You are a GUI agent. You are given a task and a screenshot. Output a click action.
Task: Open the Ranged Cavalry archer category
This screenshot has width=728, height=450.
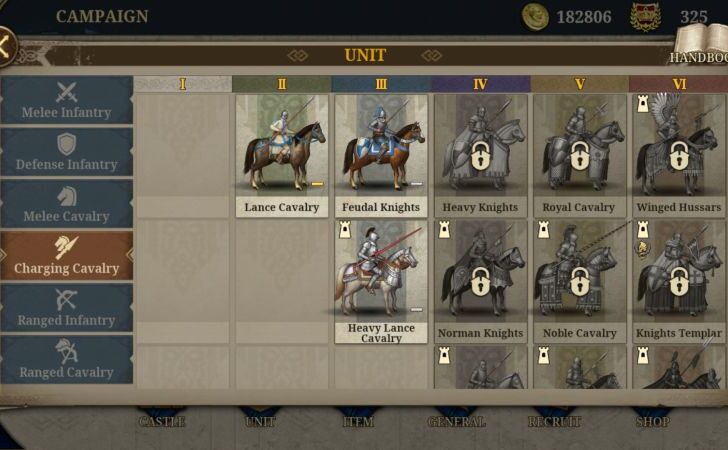click(x=66, y=360)
